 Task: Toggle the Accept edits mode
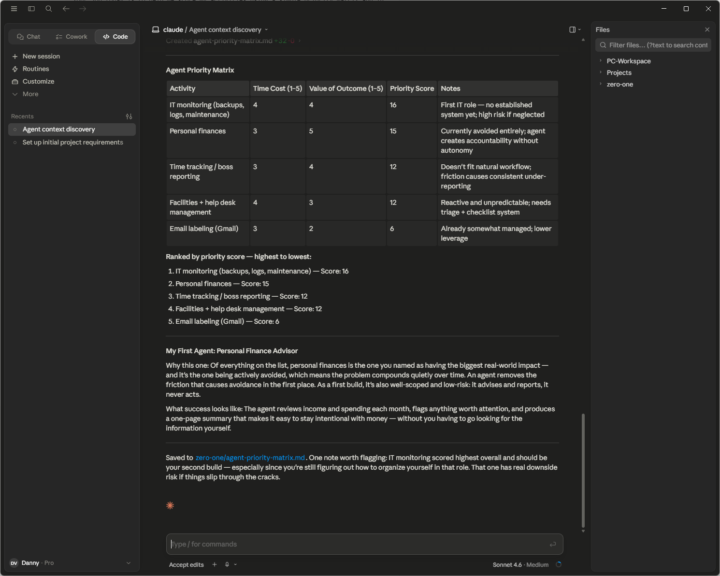[x=186, y=565]
